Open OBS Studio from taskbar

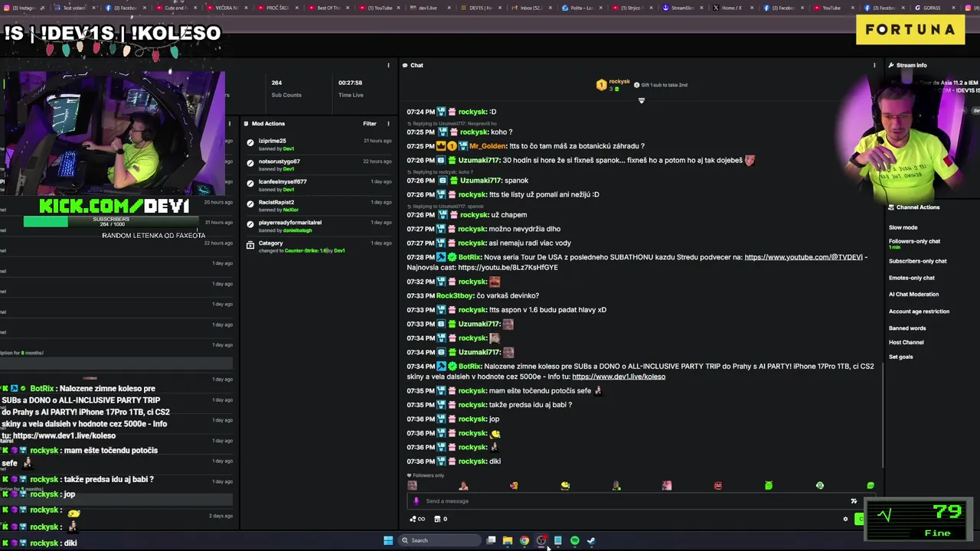(541, 540)
